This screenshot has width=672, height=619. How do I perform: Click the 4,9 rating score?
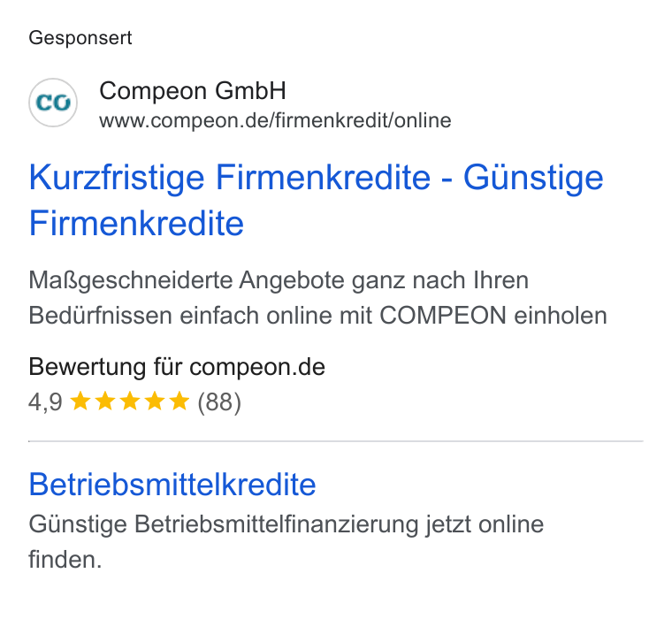point(45,403)
